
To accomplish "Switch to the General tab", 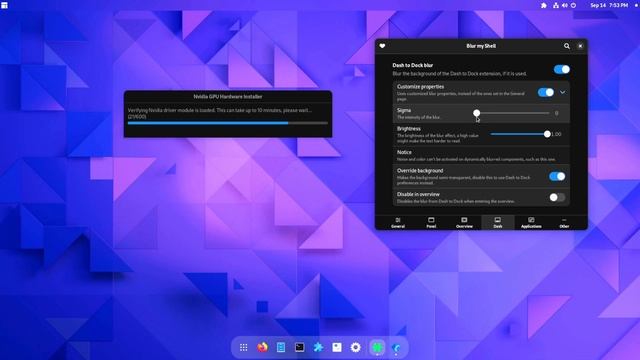I will click(398, 223).
